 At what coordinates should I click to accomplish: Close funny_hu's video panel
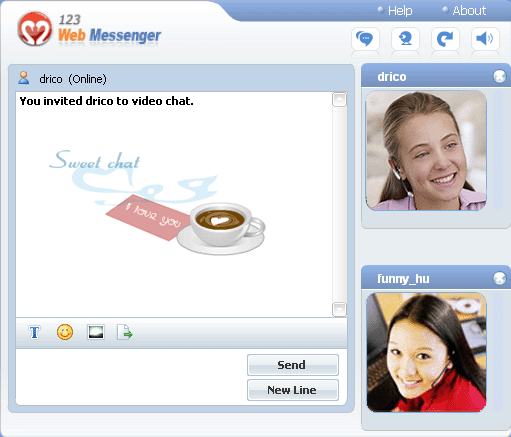coord(500,278)
